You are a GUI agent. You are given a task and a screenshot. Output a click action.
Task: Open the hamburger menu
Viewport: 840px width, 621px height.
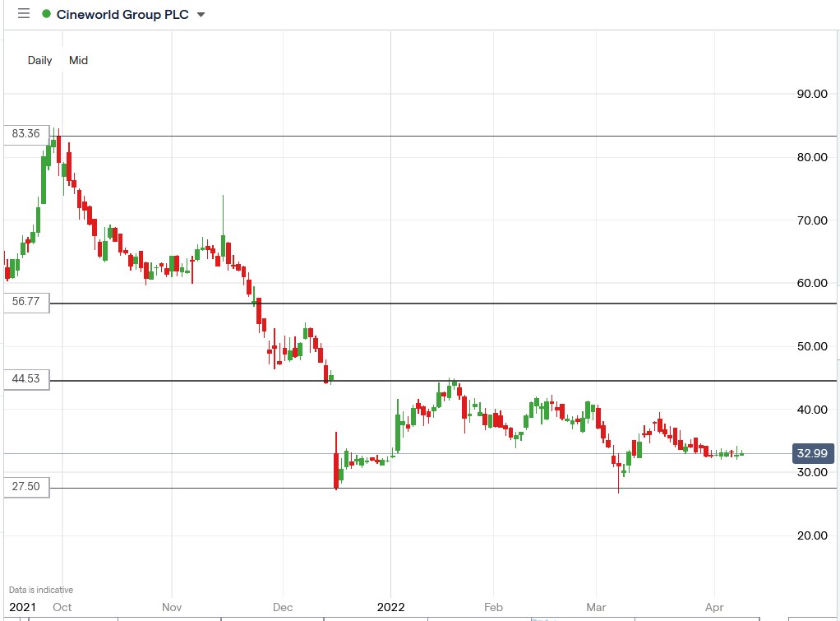point(22,14)
